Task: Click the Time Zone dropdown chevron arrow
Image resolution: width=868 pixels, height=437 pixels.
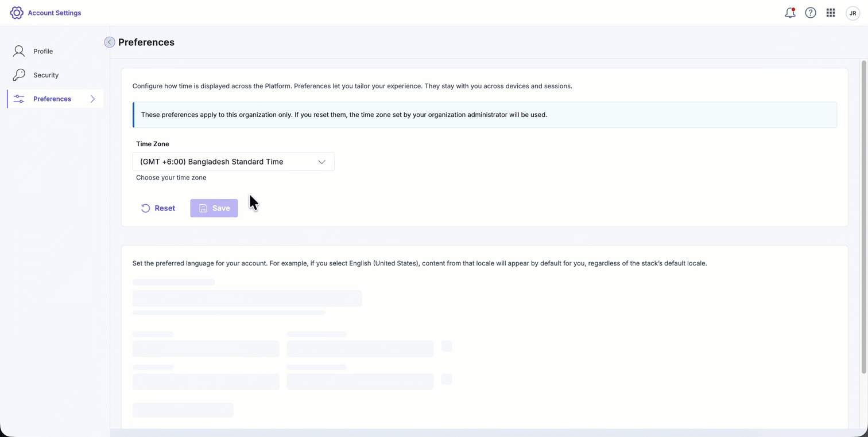Action: click(x=321, y=162)
